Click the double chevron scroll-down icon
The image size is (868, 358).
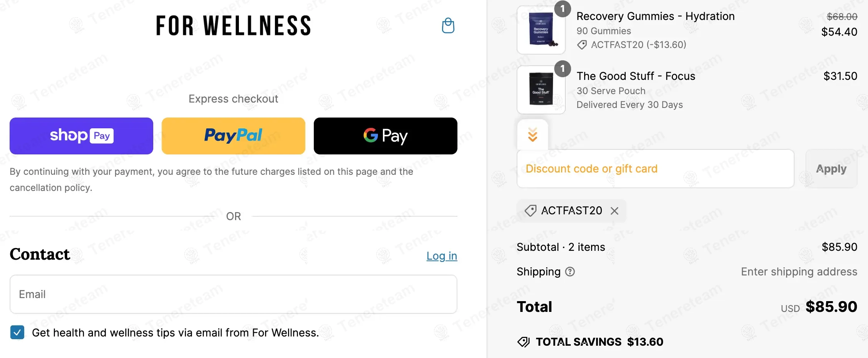532,135
